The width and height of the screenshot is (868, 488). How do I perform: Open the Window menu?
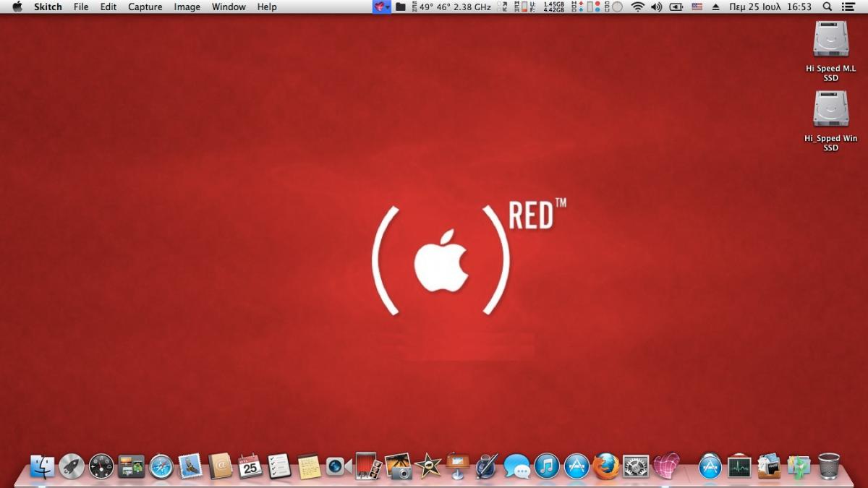pos(229,7)
